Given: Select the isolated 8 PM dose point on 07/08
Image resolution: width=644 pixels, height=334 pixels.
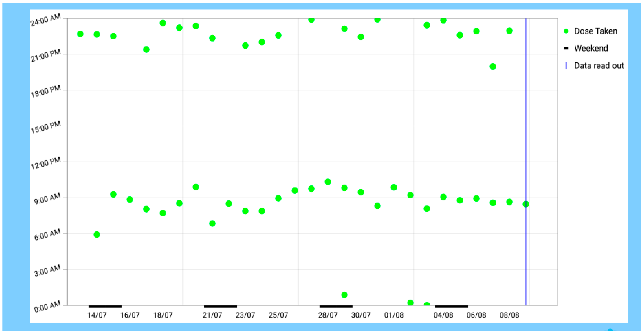Looking at the screenshot, I should coord(493,67).
